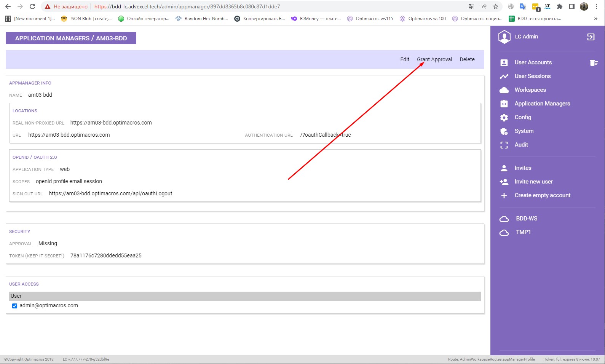Screen dimensions: 605x364
Task: Click the TMP1 cloud icon
Action: pyautogui.click(x=504, y=233)
